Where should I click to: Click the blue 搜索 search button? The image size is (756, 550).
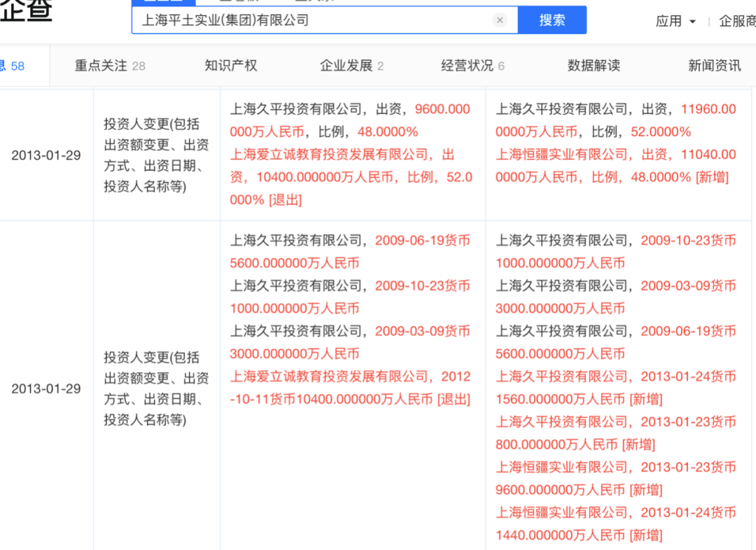click(552, 20)
